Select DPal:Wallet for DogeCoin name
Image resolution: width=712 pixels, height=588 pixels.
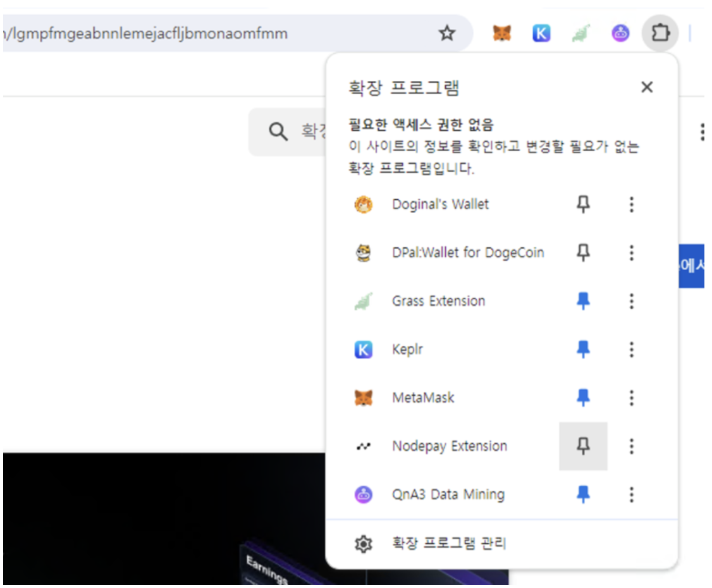click(468, 252)
